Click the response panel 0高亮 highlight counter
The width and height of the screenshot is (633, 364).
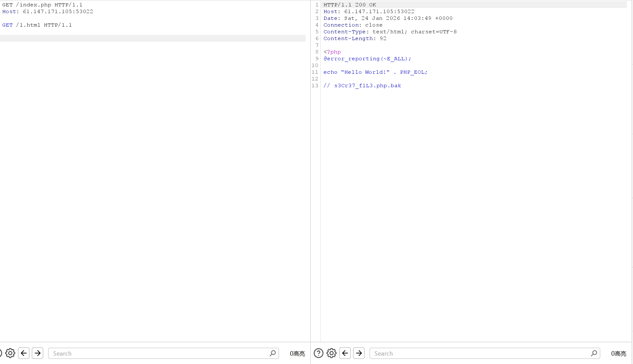(619, 353)
